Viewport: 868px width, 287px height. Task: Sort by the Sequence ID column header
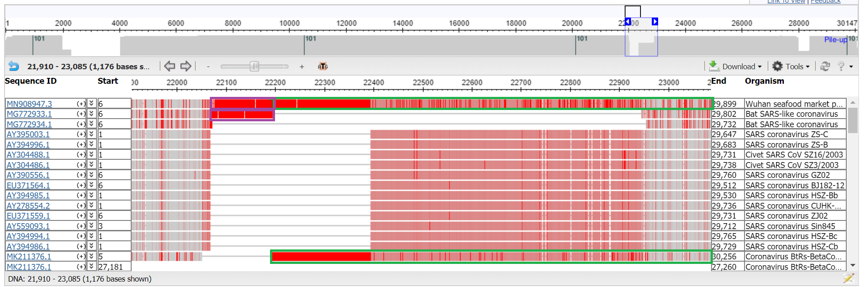click(x=31, y=81)
